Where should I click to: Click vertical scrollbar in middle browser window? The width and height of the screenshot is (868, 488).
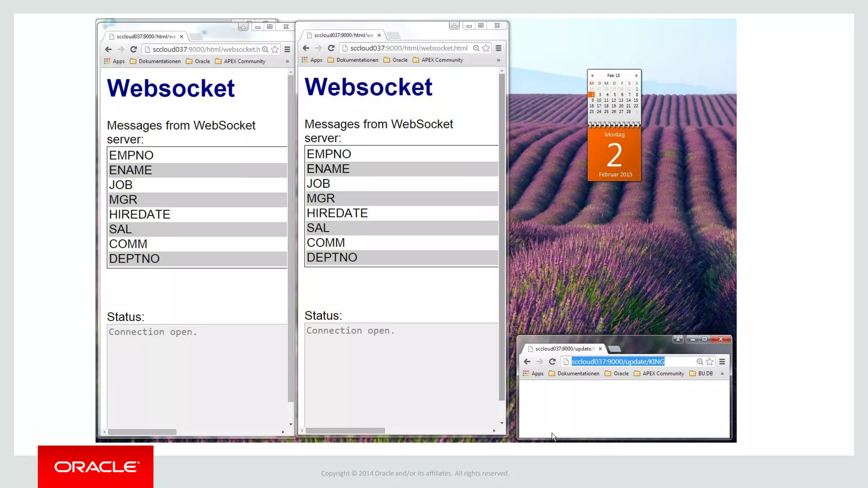pos(502,237)
